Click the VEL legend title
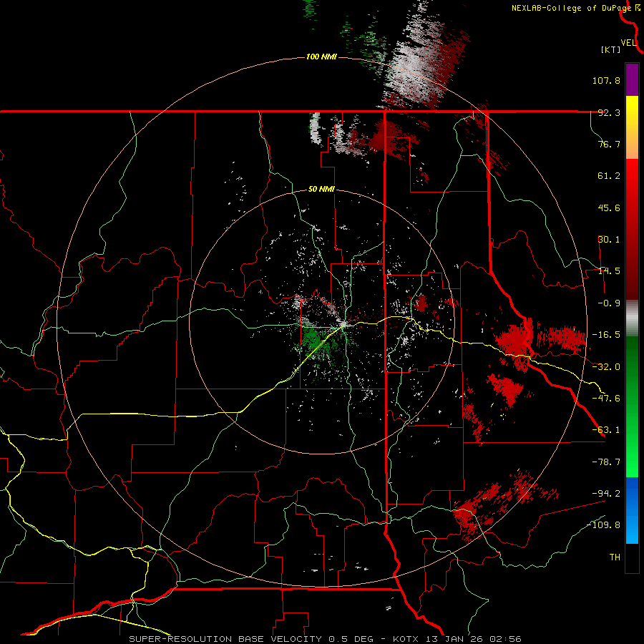644x644 pixels. pyautogui.click(x=628, y=43)
